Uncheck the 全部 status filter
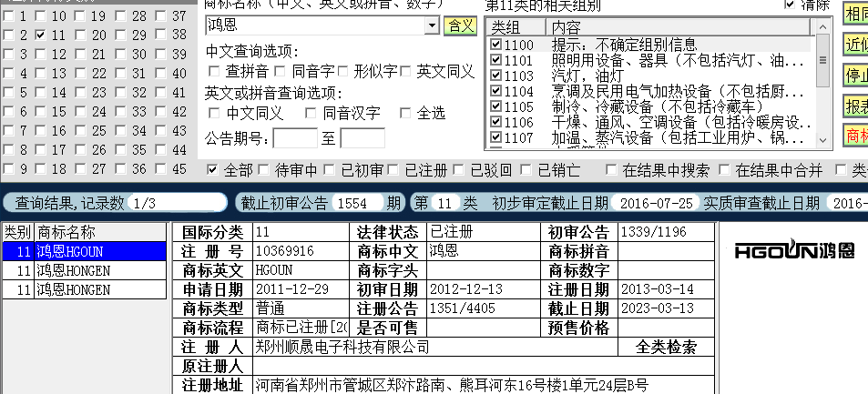The width and height of the screenshot is (868, 394). click(212, 170)
